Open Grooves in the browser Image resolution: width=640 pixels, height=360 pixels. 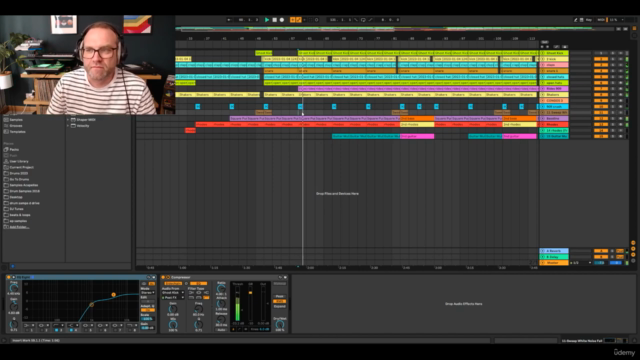[16, 126]
